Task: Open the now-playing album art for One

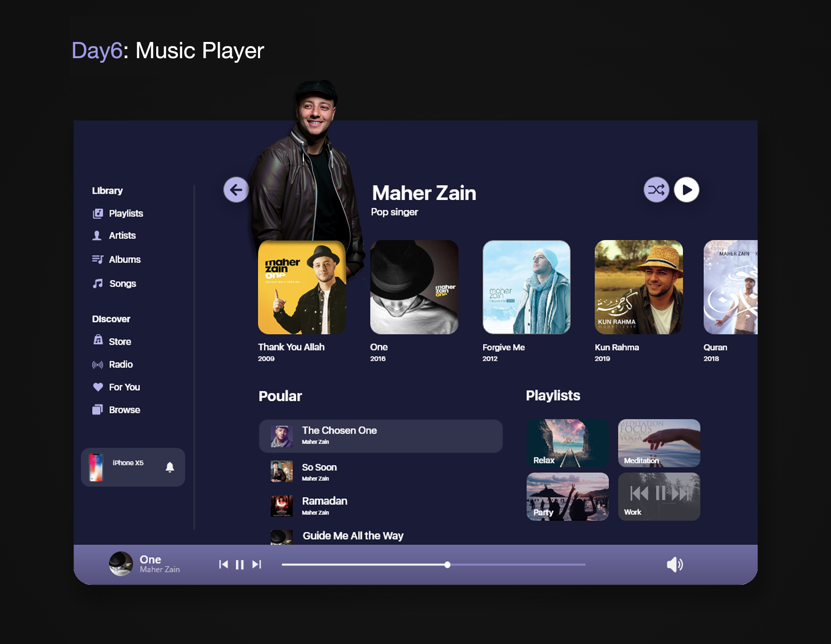Action: tap(121, 564)
